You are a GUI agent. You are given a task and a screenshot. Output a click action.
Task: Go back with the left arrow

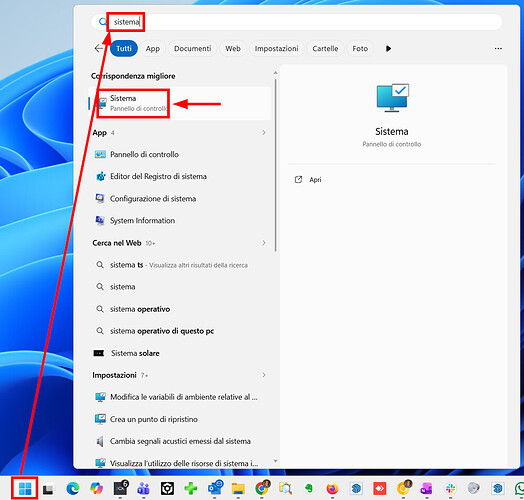[99, 49]
